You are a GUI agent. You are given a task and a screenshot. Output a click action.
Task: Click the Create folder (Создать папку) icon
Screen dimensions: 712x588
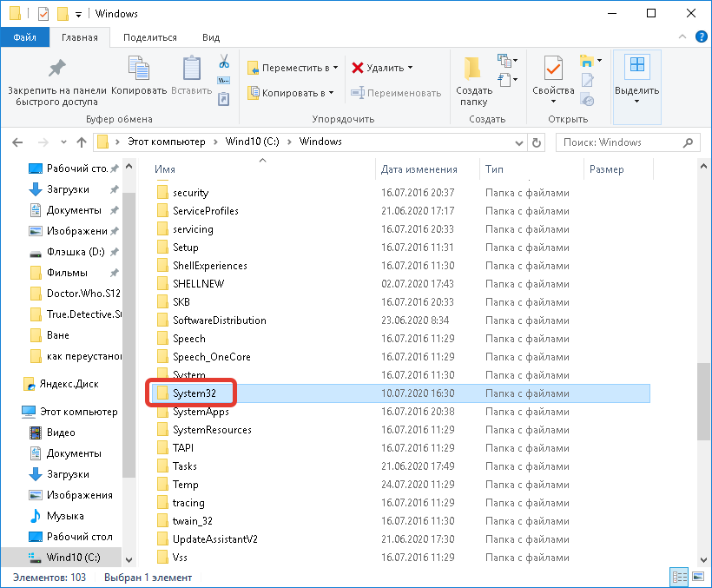pos(472,68)
